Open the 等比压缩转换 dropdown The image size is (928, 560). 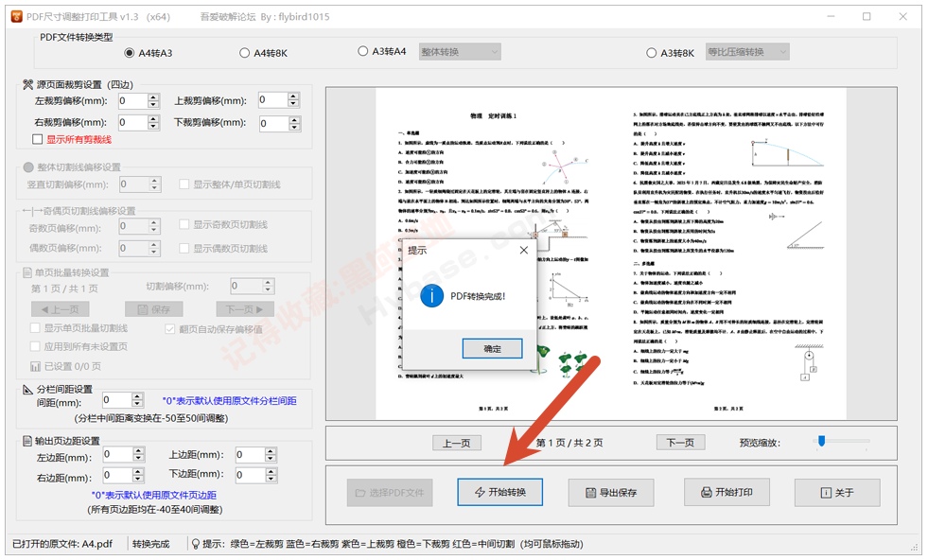747,52
